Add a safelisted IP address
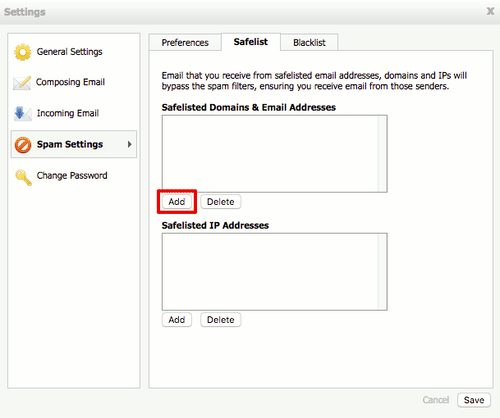Screen dimensions: 500x418 pos(177,320)
